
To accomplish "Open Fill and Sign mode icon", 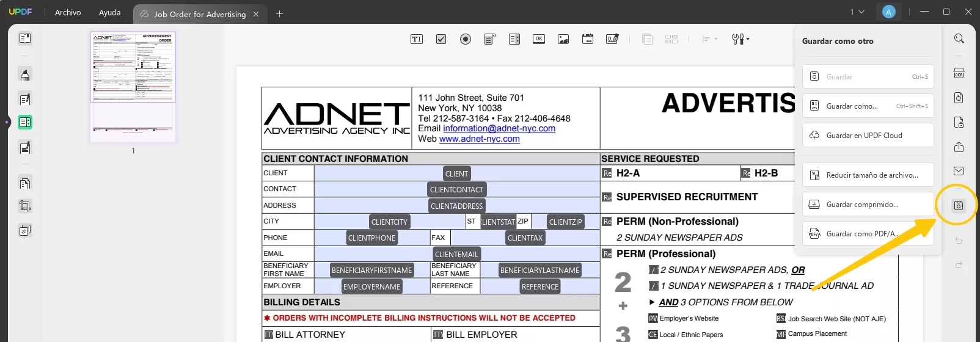I will pyautogui.click(x=25, y=147).
